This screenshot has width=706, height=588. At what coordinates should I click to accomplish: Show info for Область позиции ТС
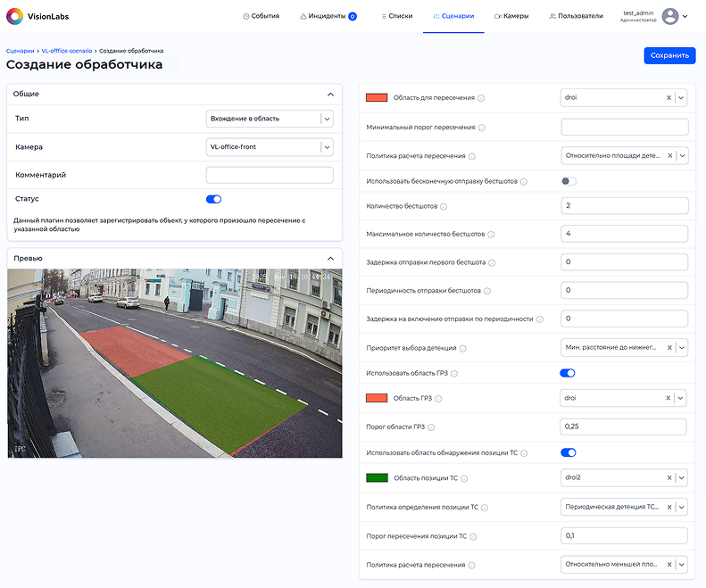click(x=464, y=478)
